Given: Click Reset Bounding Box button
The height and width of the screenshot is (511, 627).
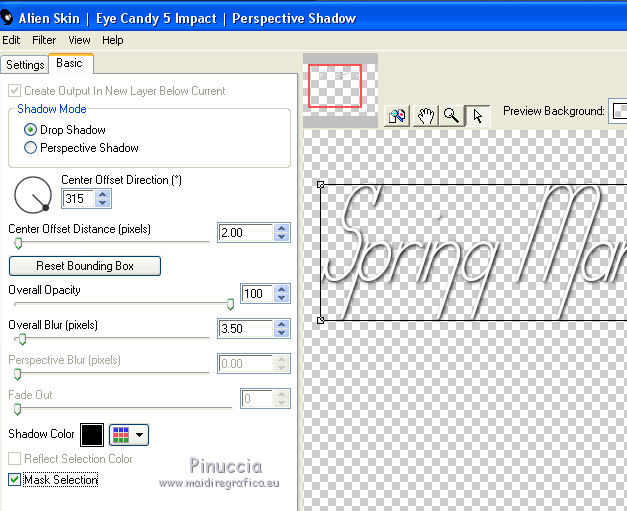Looking at the screenshot, I should 85,266.
